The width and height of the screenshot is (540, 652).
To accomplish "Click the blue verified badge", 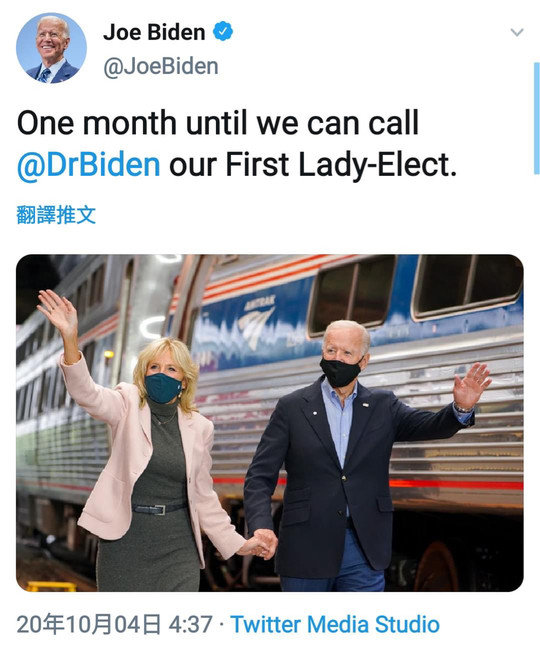I will pos(223,31).
